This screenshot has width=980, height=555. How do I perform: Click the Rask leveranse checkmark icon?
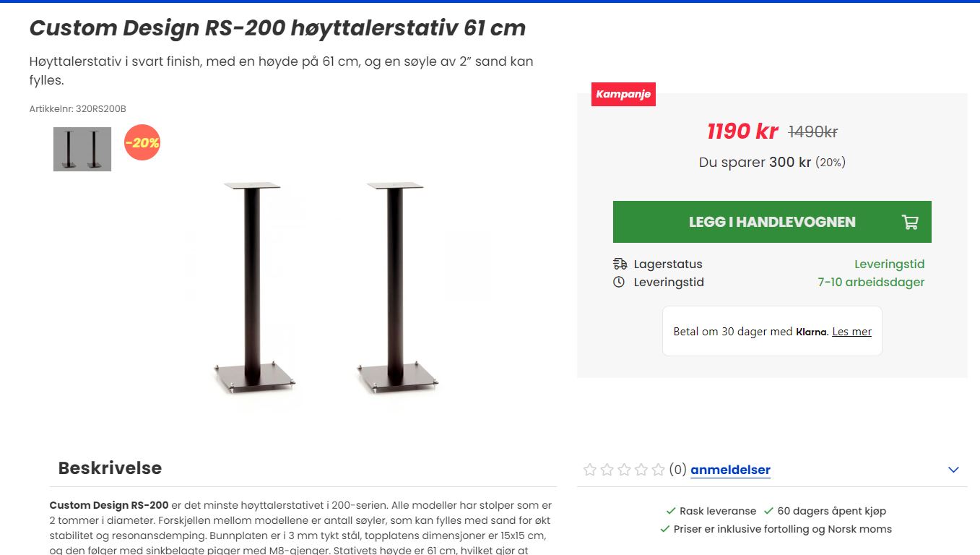click(x=671, y=511)
